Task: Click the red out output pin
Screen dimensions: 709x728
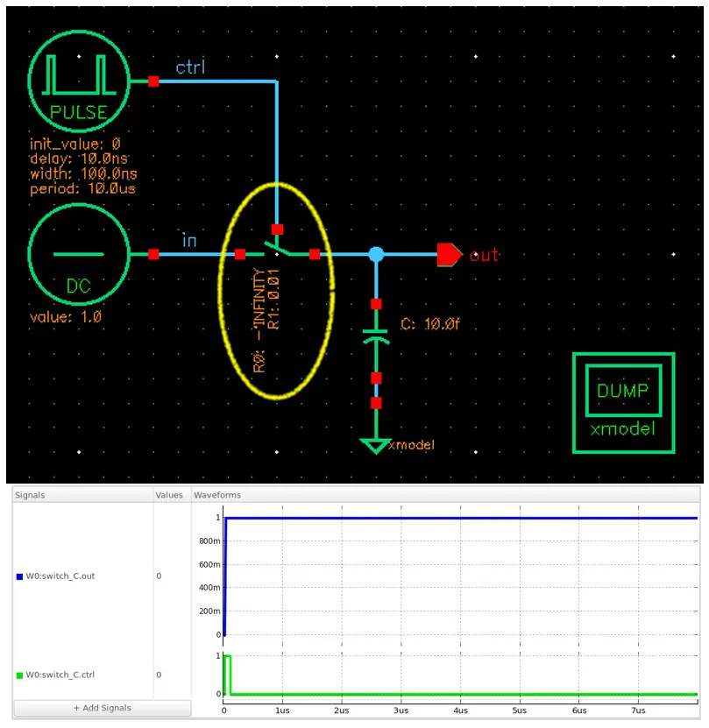Action: [450, 254]
